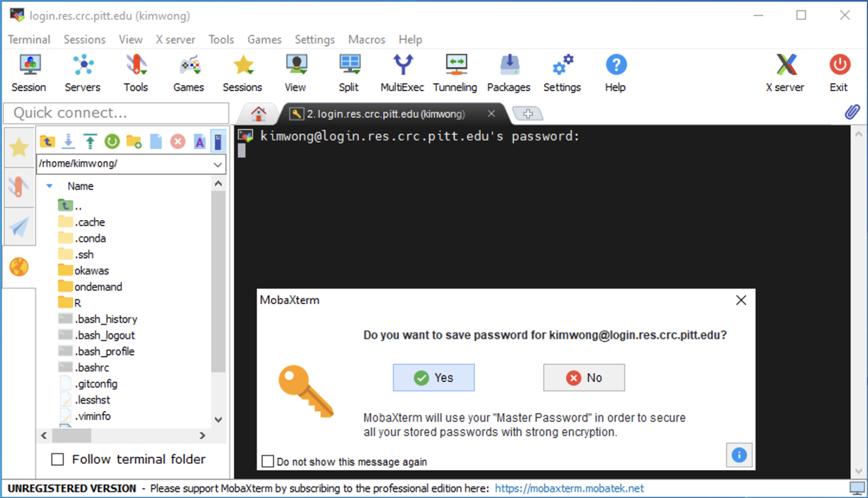This screenshot has height=498, width=868.
Task: Click No to decline saving password
Action: coord(584,378)
